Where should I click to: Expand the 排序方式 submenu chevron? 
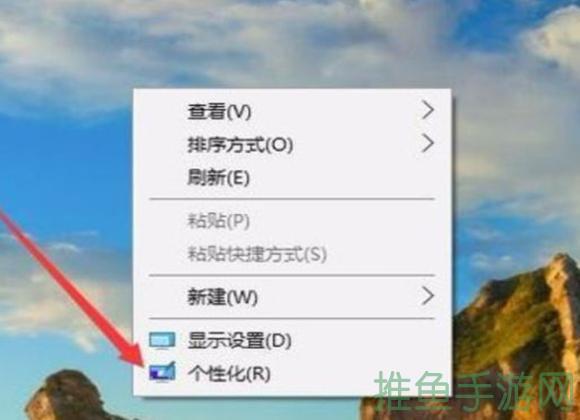(x=427, y=143)
